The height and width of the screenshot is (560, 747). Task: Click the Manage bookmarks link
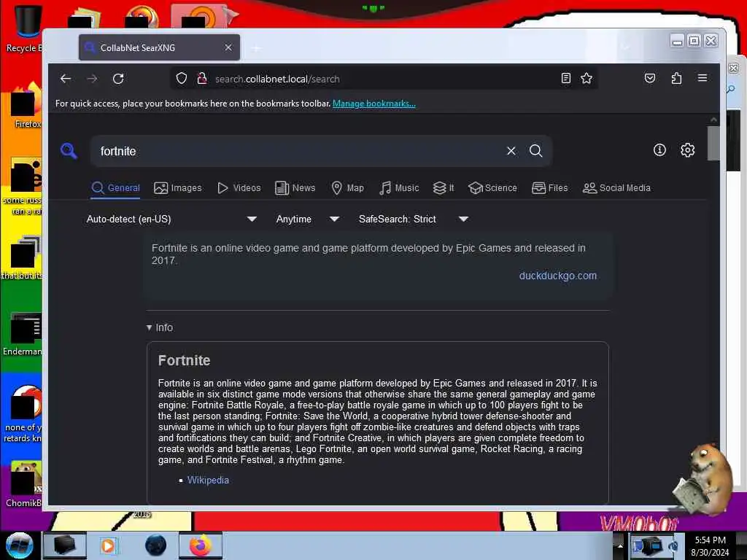pos(374,104)
